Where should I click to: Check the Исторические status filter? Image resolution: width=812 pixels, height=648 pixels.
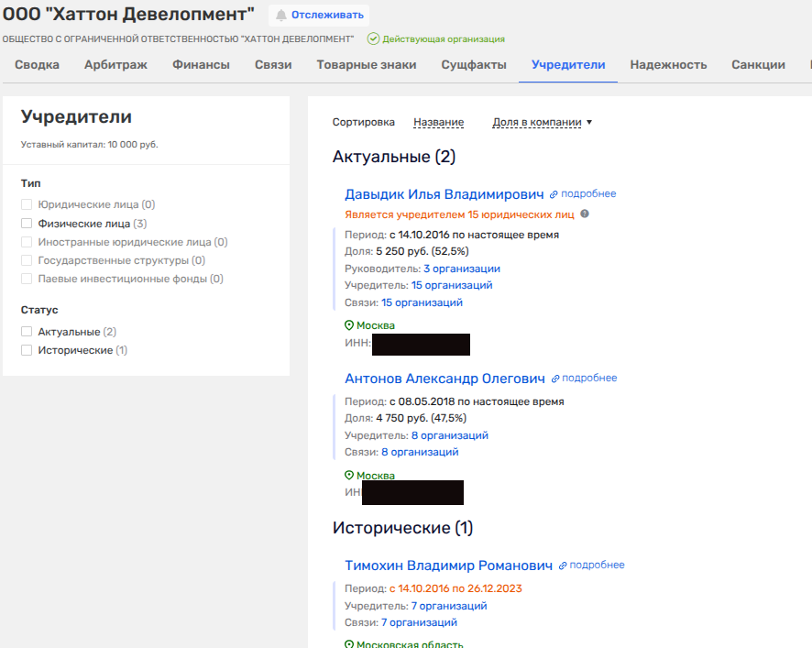pos(27,350)
